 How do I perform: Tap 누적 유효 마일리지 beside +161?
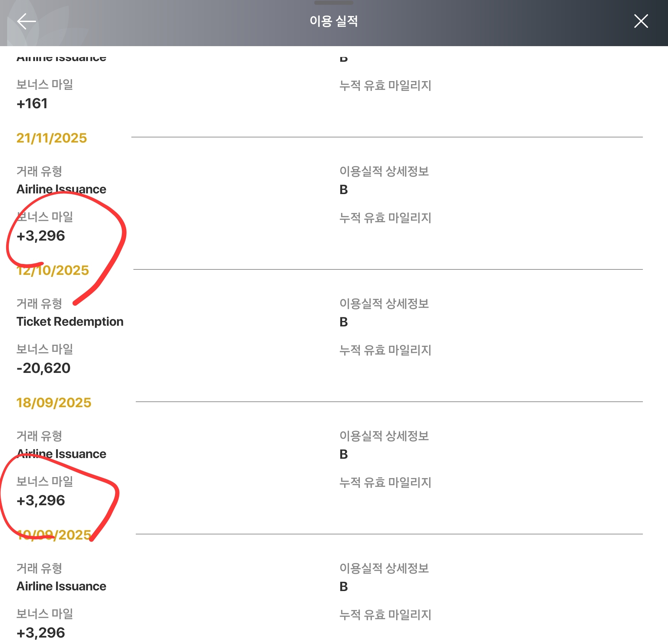(385, 85)
